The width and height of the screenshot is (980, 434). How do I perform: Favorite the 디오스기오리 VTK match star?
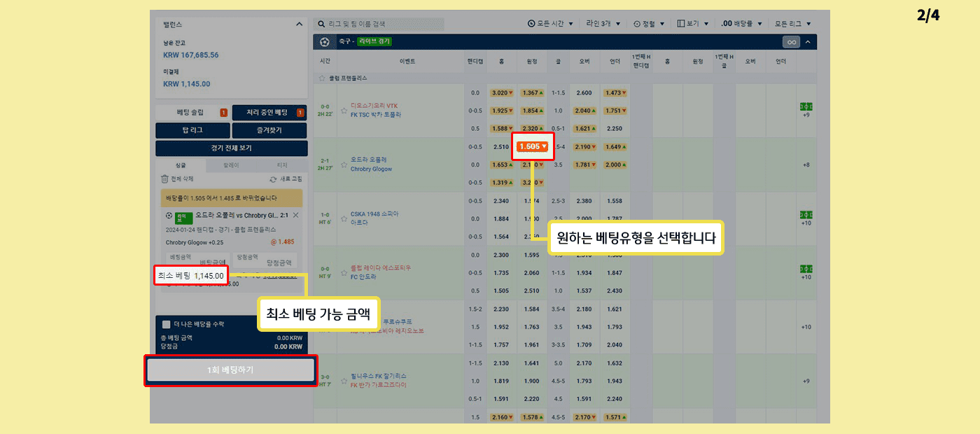[x=344, y=110]
